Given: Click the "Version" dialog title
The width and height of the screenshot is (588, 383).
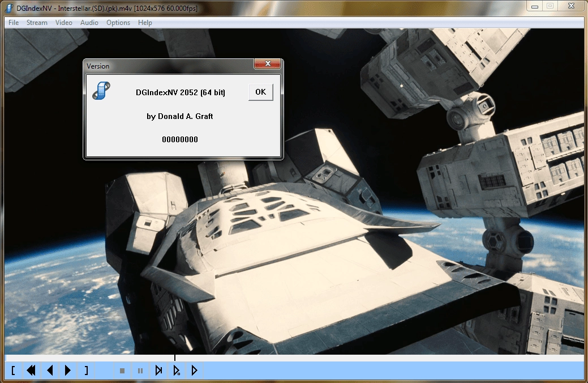Looking at the screenshot, I should [98, 66].
